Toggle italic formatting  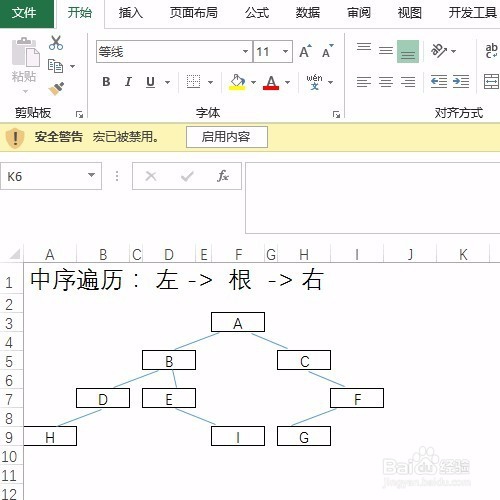(x=128, y=82)
